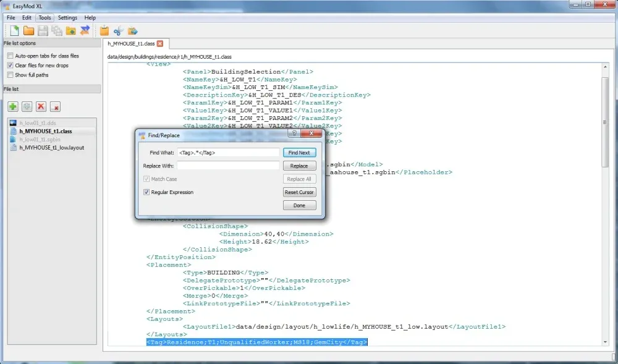Image resolution: width=618 pixels, height=364 pixels.
Task: Select h_MYHOUSE_t1_low.layout in file list
Action: pyautogui.click(x=52, y=148)
